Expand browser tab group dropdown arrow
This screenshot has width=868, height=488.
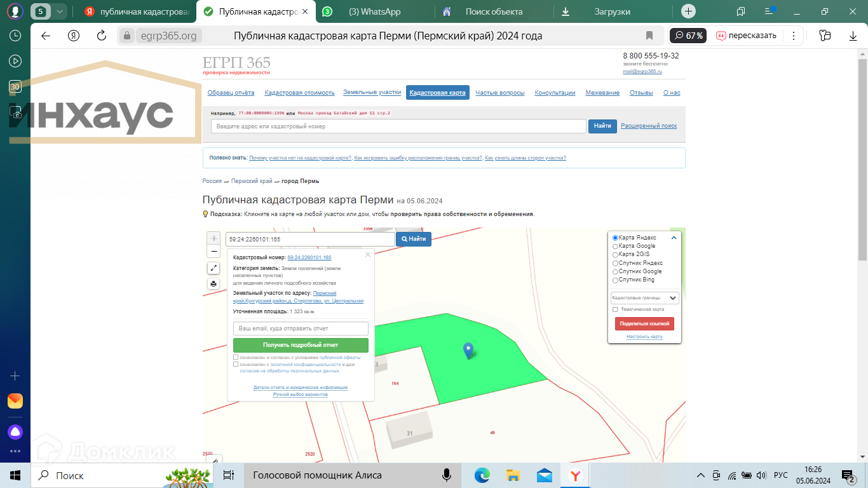(60, 11)
